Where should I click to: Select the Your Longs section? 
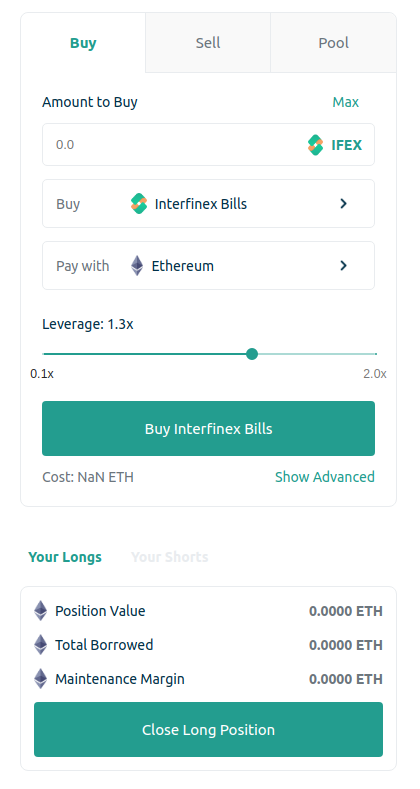(65, 557)
